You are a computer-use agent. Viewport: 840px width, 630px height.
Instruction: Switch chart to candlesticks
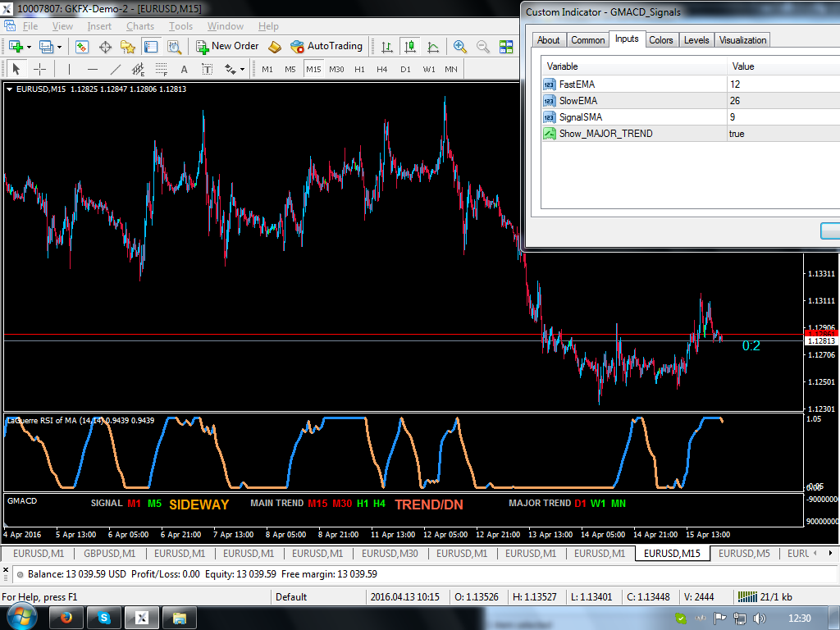[410, 47]
